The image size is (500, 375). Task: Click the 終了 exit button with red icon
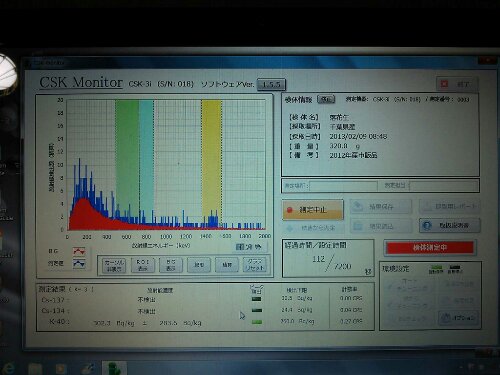tap(456, 84)
